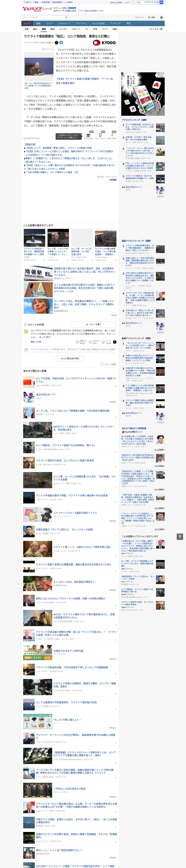Click the わかりやすい lightbulb reaction icon

[100, 135]
